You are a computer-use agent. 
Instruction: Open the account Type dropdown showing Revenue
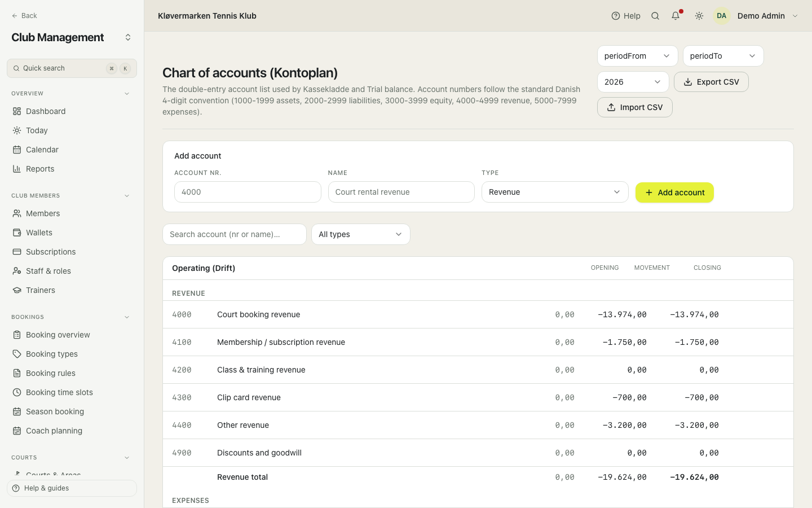click(x=555, y=192)
